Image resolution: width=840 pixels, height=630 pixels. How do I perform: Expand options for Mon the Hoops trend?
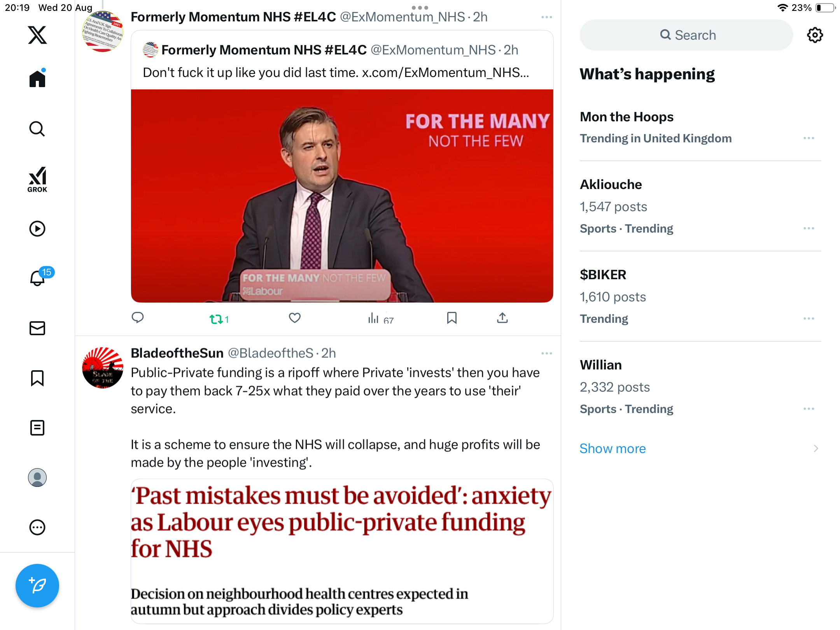click(x=808, y=138)
